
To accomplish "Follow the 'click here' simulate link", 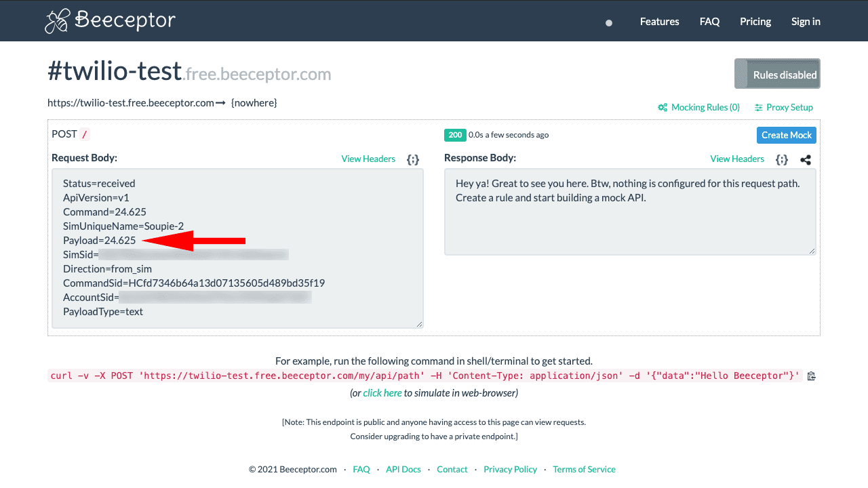I will point(382,393).
